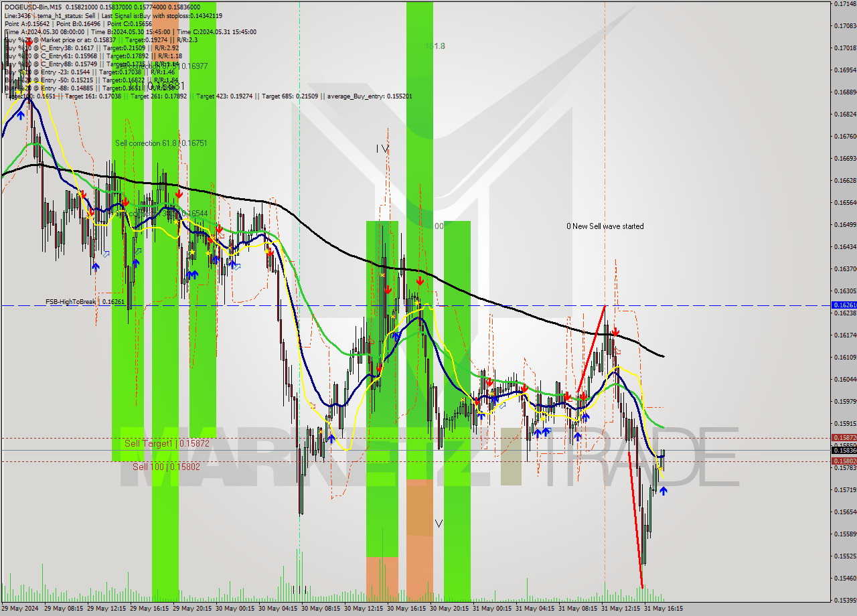Click the 0.16954 price axis value
Image resolution: width=857 pixels, height=616 pixels.
coord(845,70)
